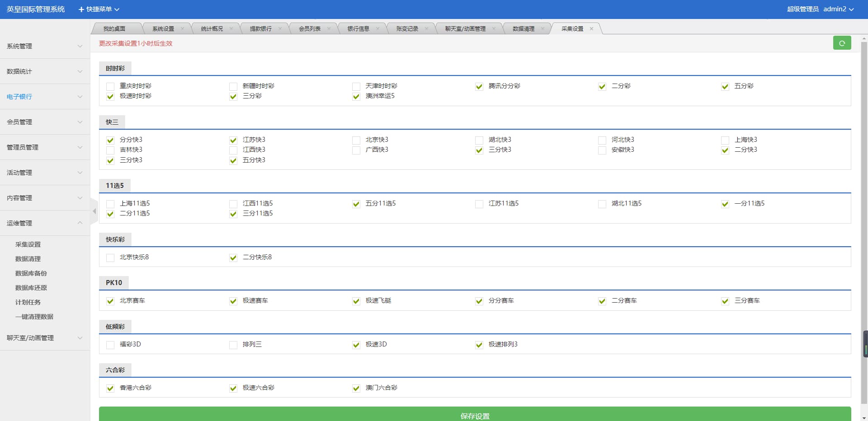Screen dimensions: 868x421
Task: Open 数据库备份 in the sidebar
Action: (x=31, y=273)
